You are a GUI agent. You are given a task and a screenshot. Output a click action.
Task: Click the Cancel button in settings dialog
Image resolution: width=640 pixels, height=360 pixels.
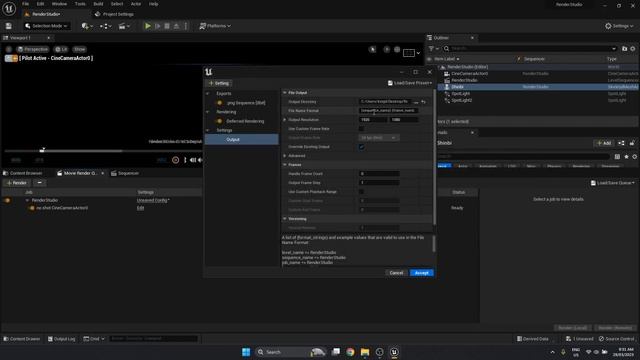[x=396, y=273]
